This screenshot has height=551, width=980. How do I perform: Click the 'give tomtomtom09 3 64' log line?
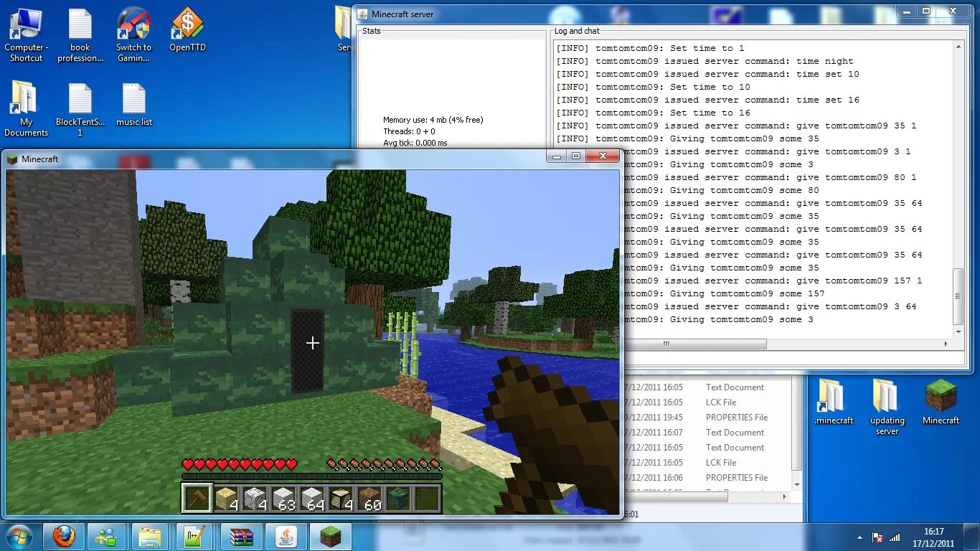(769, 306)
